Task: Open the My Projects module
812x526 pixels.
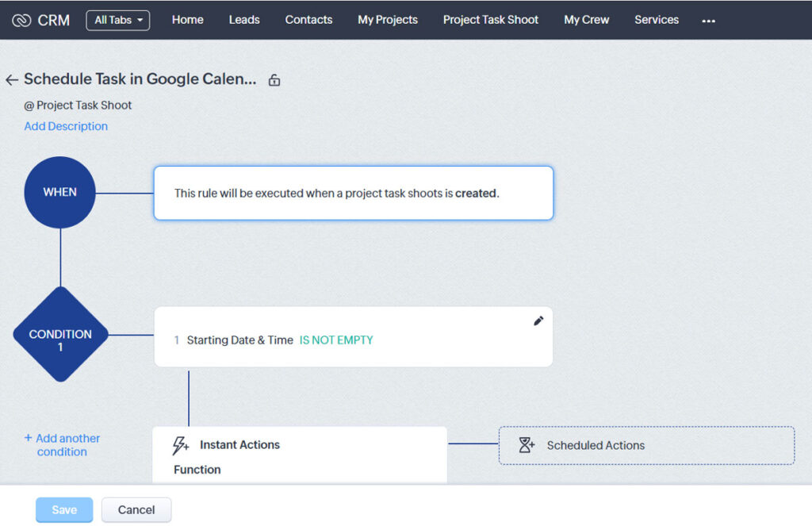Action: [x=387, y=20]
